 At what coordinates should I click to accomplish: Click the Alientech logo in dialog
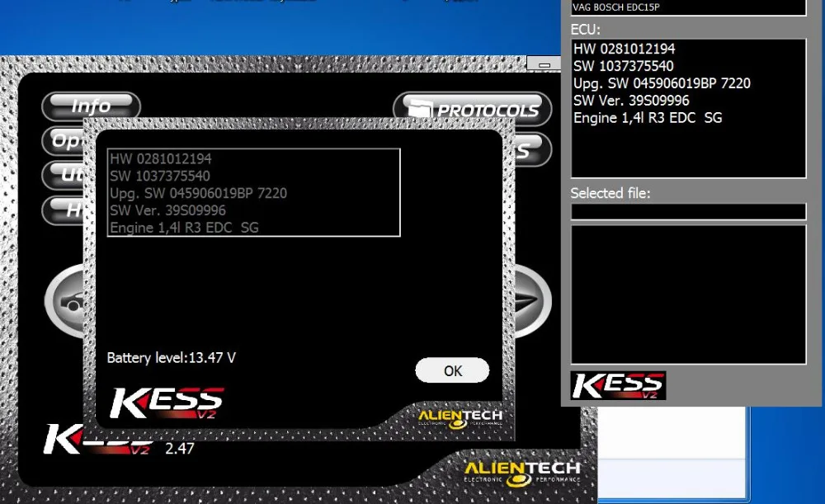[x=460, y=419]
